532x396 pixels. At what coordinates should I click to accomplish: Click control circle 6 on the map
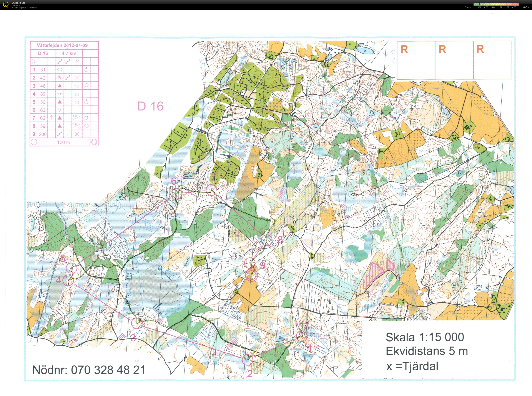point(176,194)
